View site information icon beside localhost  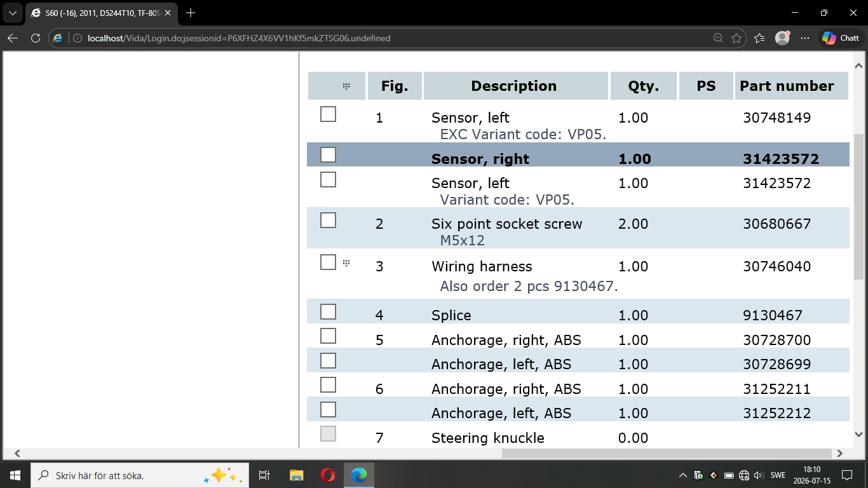click(78, 38)
